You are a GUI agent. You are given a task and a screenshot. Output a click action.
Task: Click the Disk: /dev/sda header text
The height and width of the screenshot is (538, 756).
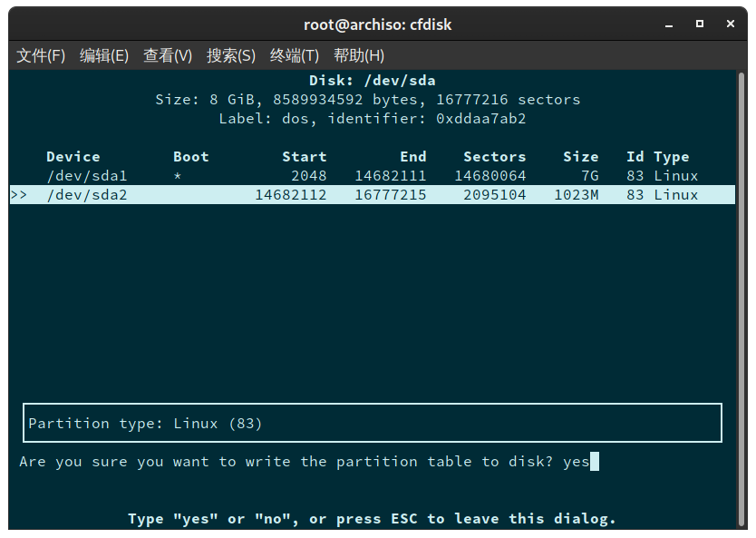(x=377, y=80)
